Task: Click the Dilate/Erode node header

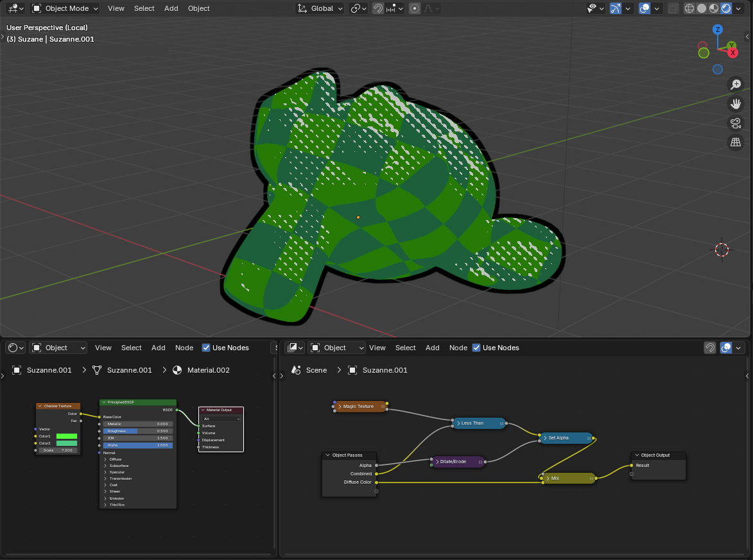Action: 458,462
